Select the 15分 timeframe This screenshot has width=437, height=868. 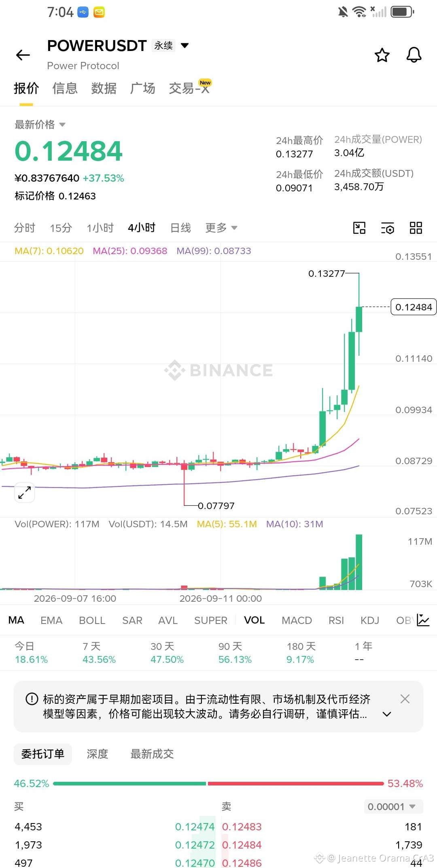tap(61, 228)
